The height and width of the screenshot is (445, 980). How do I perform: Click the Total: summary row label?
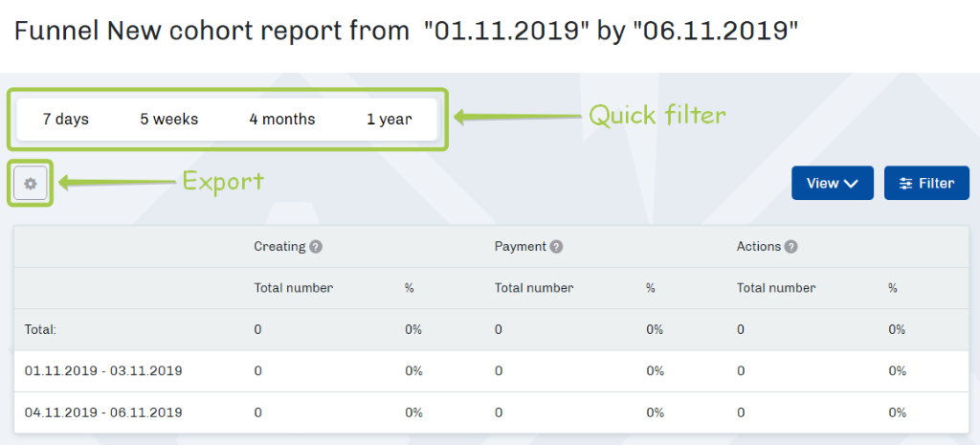point(40,329)
